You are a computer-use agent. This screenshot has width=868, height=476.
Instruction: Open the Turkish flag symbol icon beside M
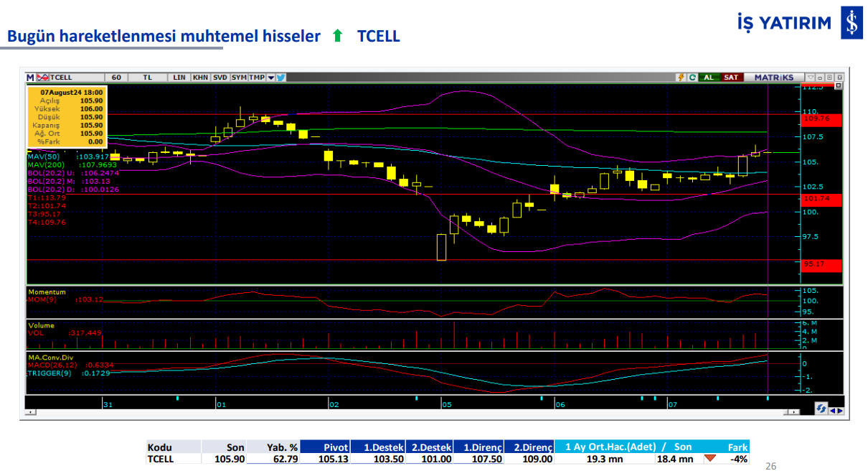pyautogui.click(x=43, y=77)
